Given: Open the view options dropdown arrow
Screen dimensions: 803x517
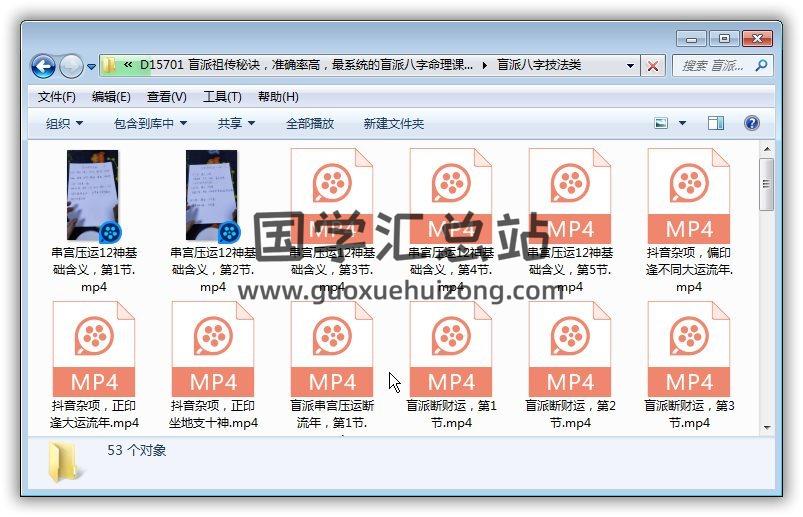Looking at the screenshot, I should click(x=683, y=123).
